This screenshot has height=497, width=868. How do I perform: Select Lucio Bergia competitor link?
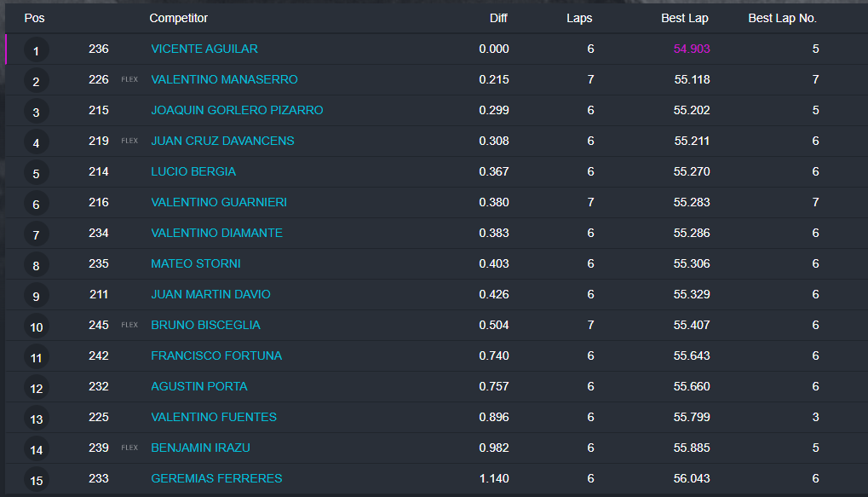[193, 171]
